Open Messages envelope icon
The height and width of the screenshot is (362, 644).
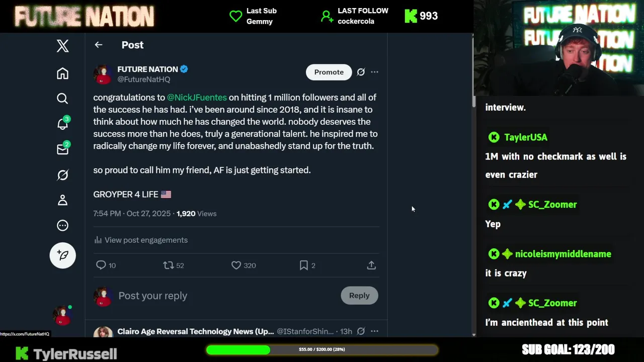tap(62, 149)
